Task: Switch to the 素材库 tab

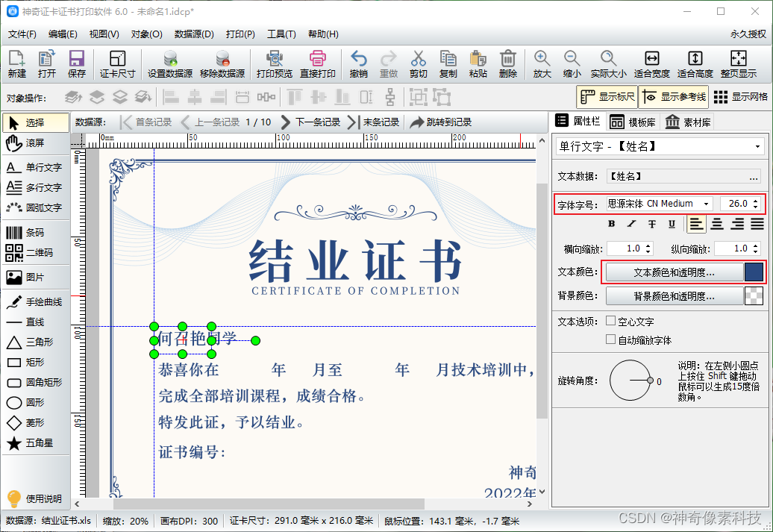Action: 688,122
